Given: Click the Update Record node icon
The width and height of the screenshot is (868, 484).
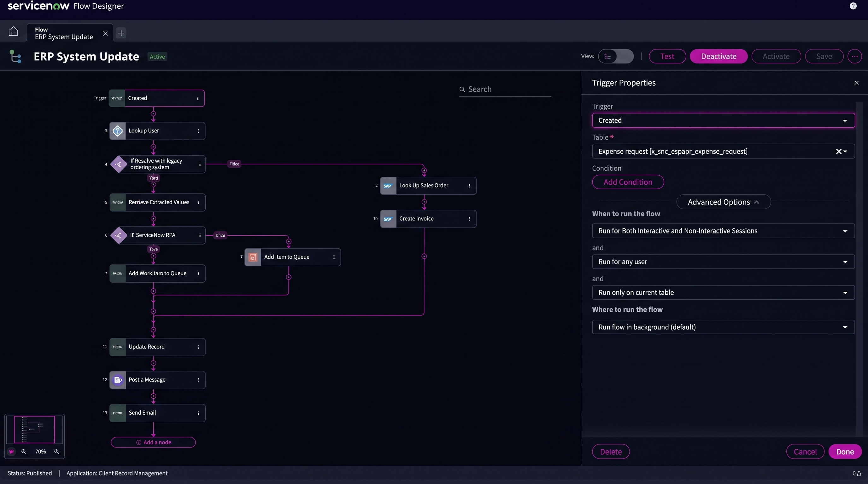Looking at the screenshot, I should [118, 347].
